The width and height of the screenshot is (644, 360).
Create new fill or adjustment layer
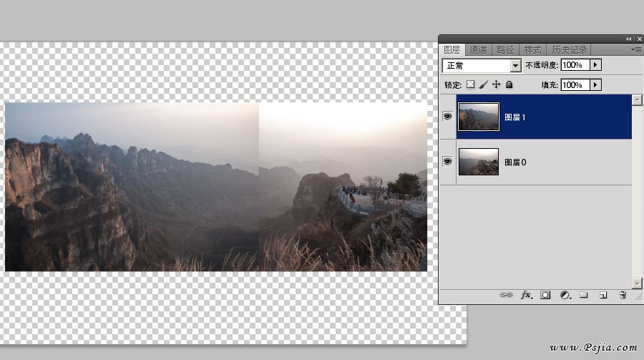click(x=565, y=295)
